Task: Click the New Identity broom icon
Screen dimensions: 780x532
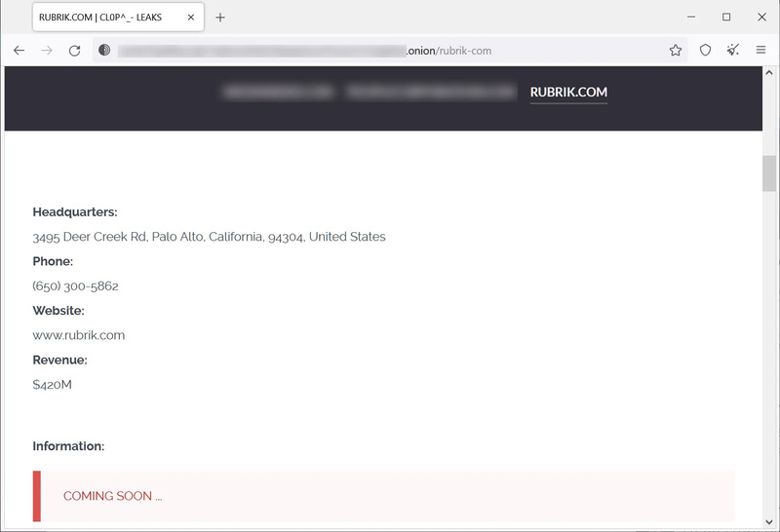Action: 733,50
